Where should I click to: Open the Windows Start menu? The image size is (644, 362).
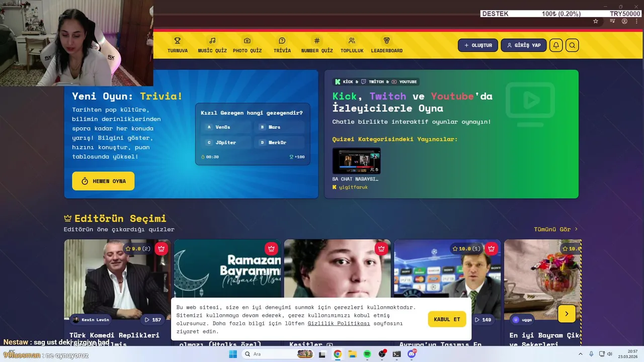(233, 354)
